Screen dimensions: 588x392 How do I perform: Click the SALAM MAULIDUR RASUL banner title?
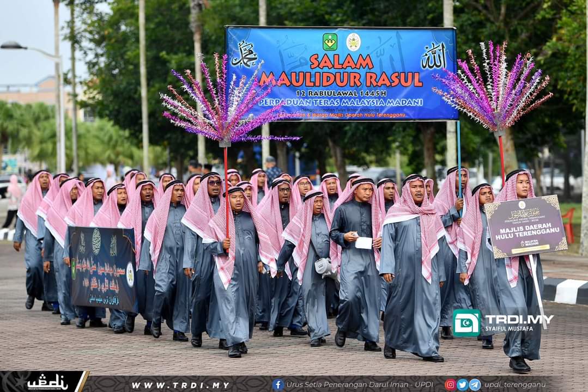pyautogui.click(x=341, y=71)
